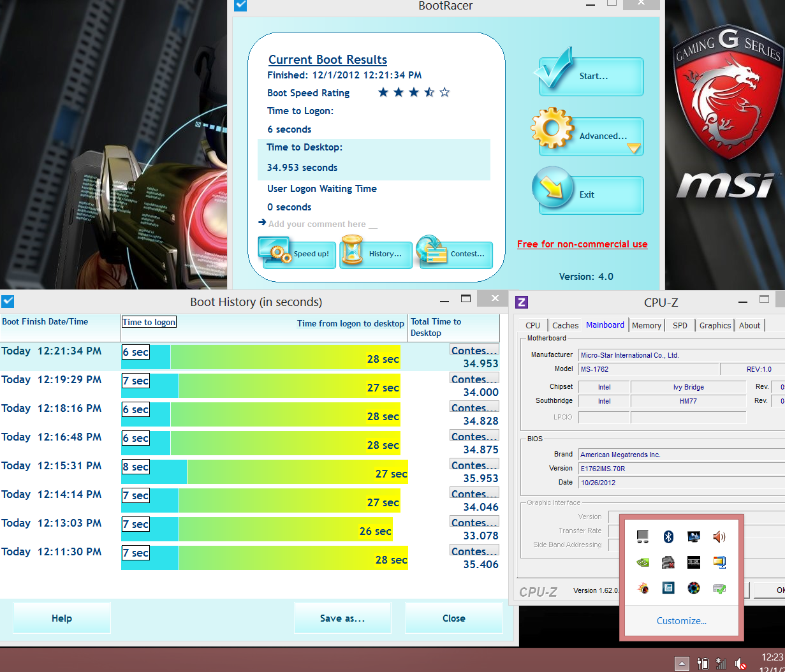The width and height of the screenshot is (785, 672).
Task: Click the network signal icon in taskbar
Action: click(721, 664)
